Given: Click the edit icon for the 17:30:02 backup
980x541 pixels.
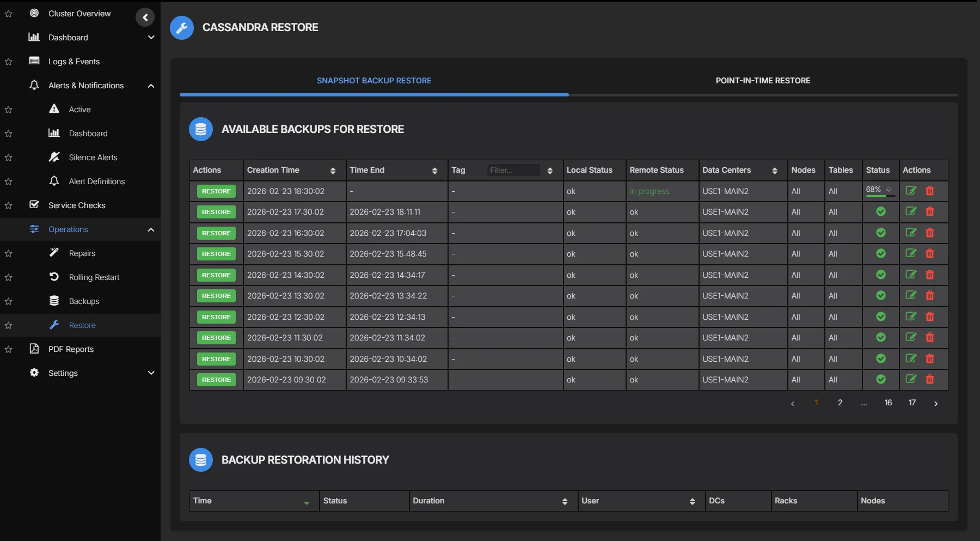Looking at the screenshot, I should (911, 211).
